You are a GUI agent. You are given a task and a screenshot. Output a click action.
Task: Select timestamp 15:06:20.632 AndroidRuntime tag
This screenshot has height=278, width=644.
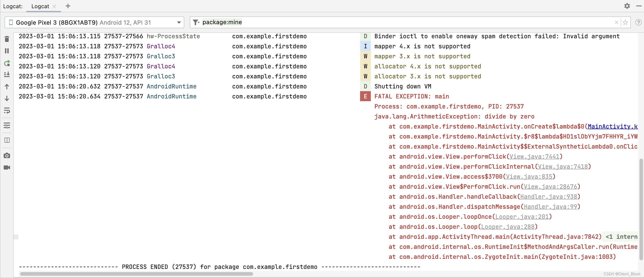point(171,86)
